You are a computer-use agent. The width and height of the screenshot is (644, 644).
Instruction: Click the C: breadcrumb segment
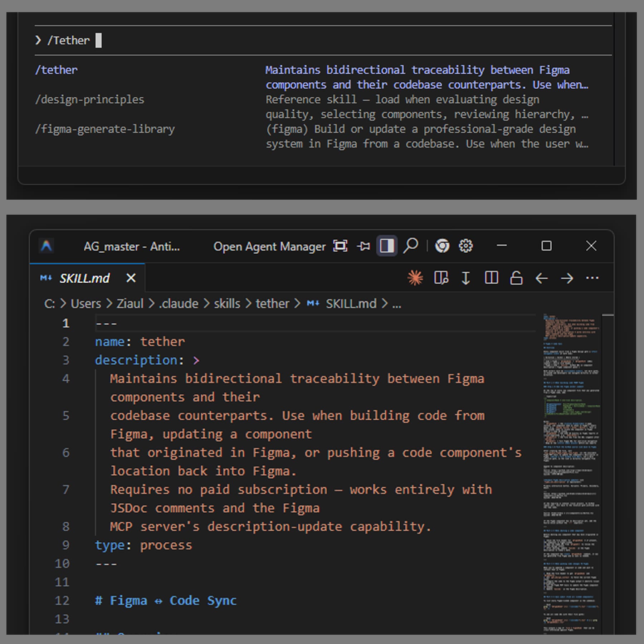(49, 304)
